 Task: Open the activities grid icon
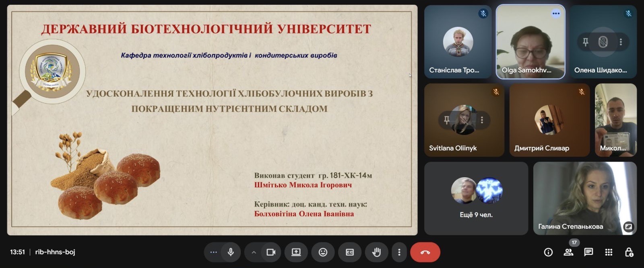pyautogui.click(x=609, y=252)
